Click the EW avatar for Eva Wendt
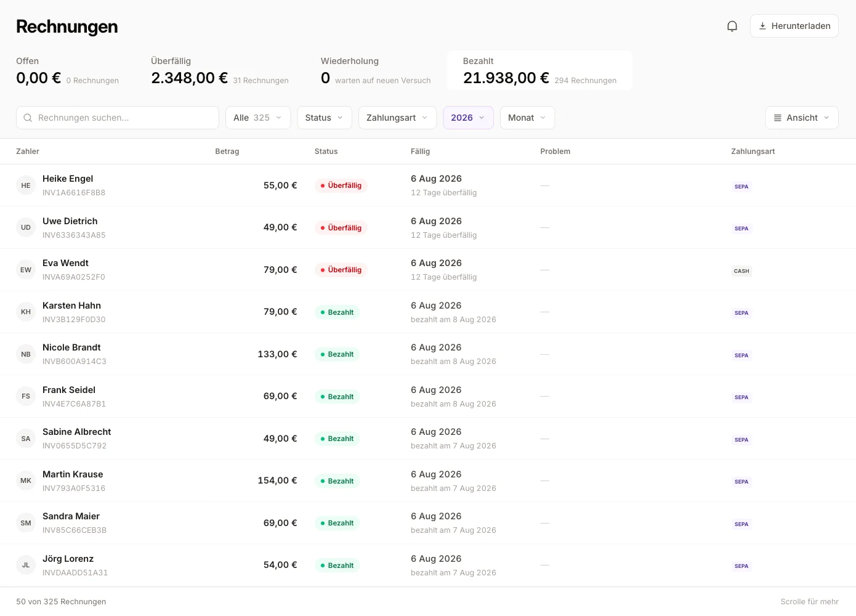 26,270
